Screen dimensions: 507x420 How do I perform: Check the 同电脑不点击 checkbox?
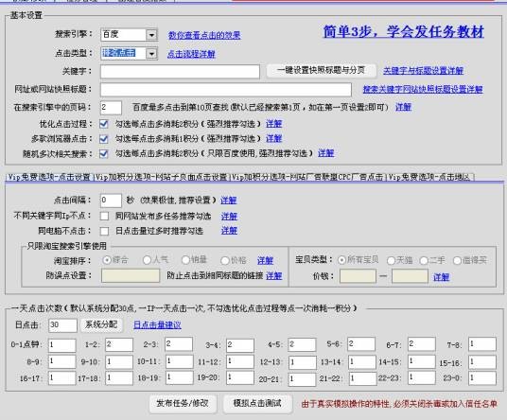pos(104,231)
